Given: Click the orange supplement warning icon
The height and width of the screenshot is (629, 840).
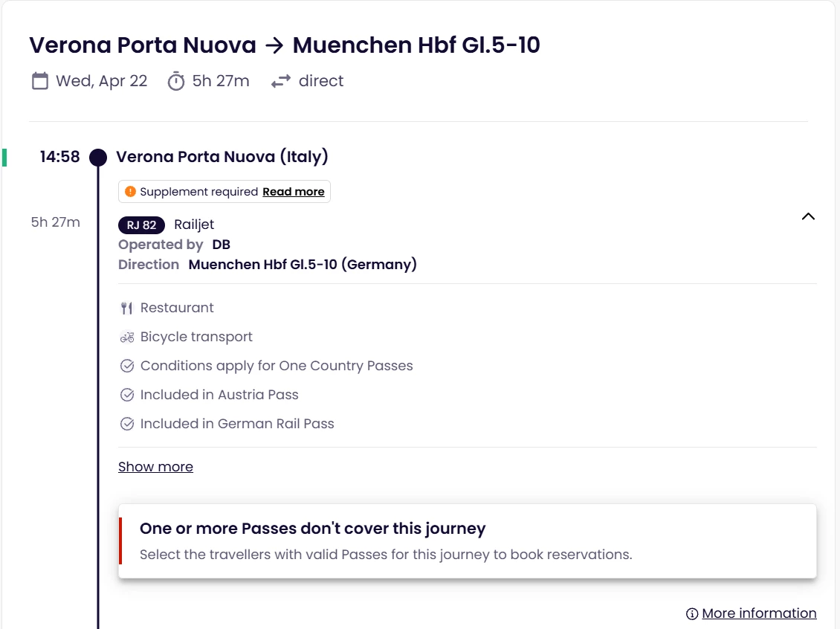Looking at the screenshot, I should [x=131, y=192].
